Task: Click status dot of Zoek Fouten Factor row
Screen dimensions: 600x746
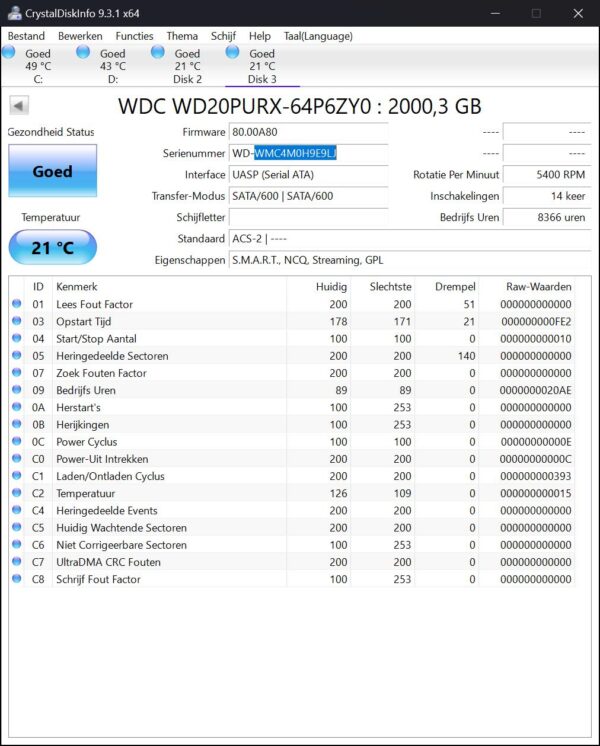Action: click(x=17, y=372)
